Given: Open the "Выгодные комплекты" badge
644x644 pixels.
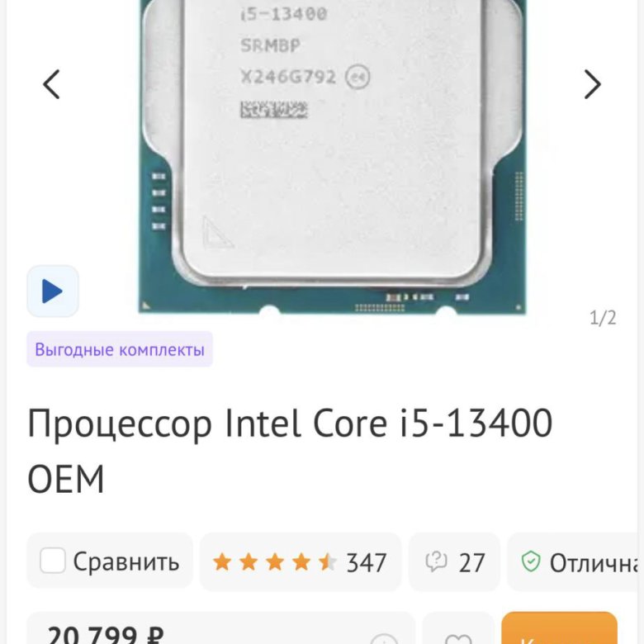Looking at the screenshot, I should [x=120, y=349].
